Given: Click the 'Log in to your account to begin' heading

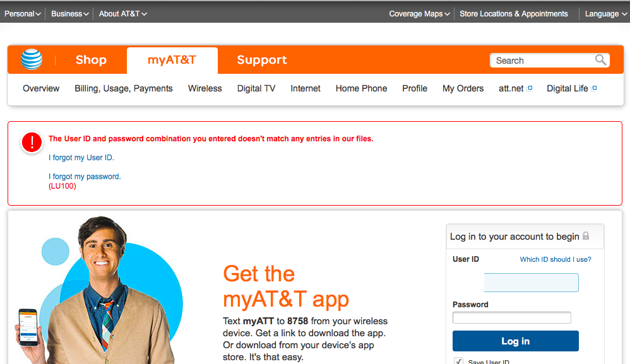Looking at the screenshot, I should [x=514, y=237].
